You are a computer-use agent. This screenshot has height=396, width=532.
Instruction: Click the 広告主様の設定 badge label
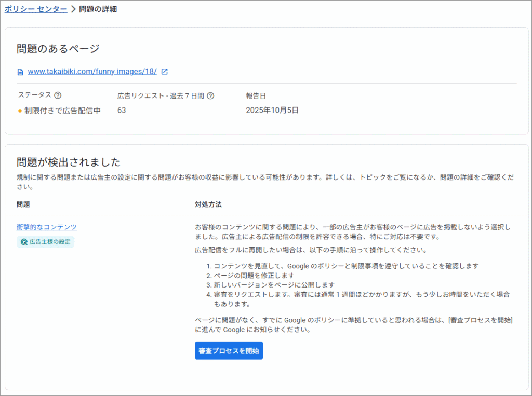(x=50, y=242)
